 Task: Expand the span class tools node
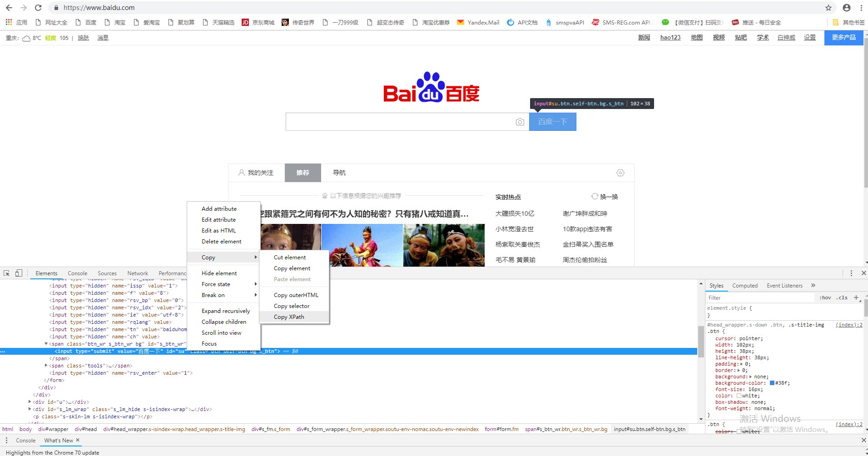coord(46,366)
